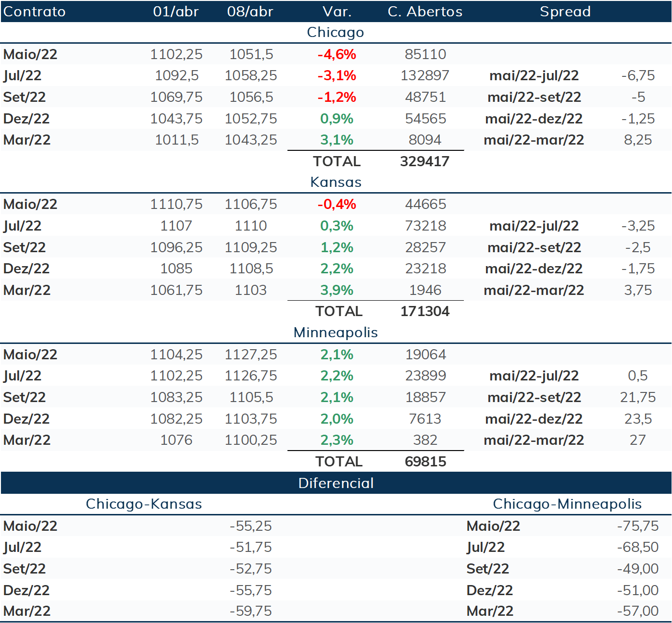Screen dimensions: 672x623
Task: Select open contracts value "8094"
Action: (425, 140)
